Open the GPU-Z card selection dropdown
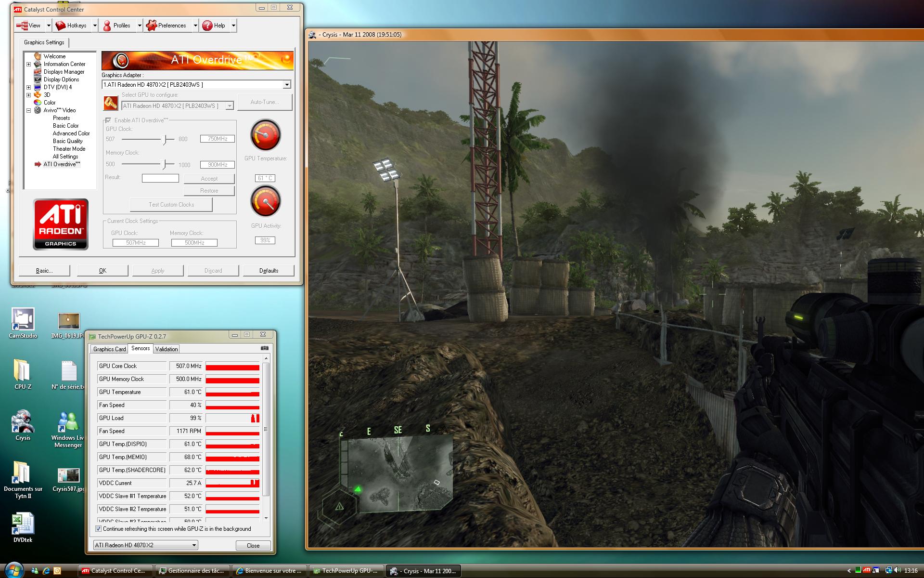Viewport: 924px width, 578px height. tap(145, 545)
